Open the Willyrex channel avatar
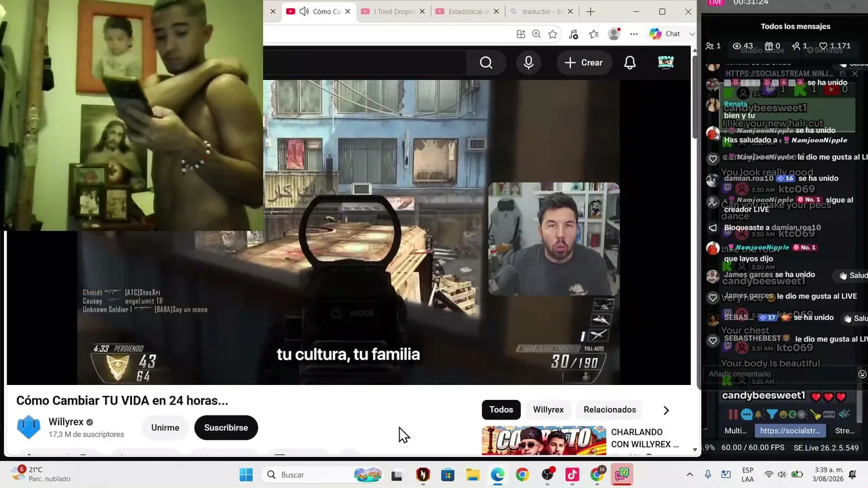 (x=28, y=428)
